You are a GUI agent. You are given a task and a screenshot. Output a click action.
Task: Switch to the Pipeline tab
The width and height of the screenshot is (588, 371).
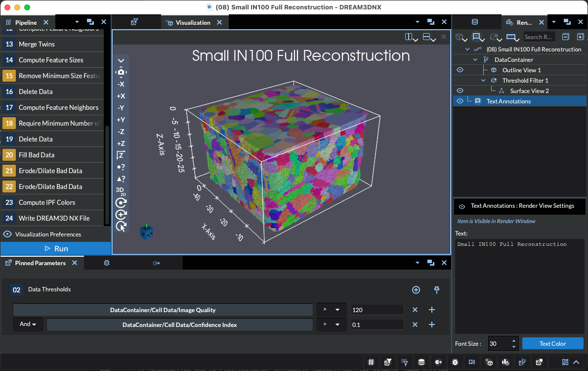(26, 23)
